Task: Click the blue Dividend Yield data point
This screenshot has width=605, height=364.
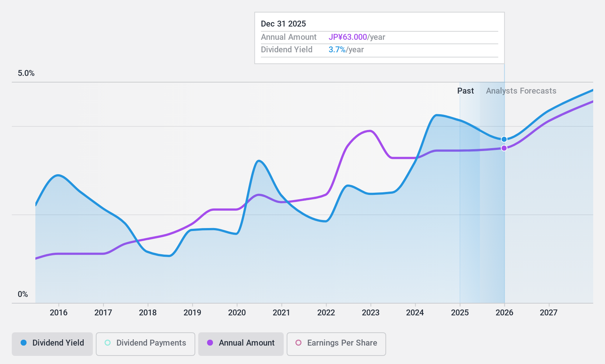Action: [x=504, y=139]
